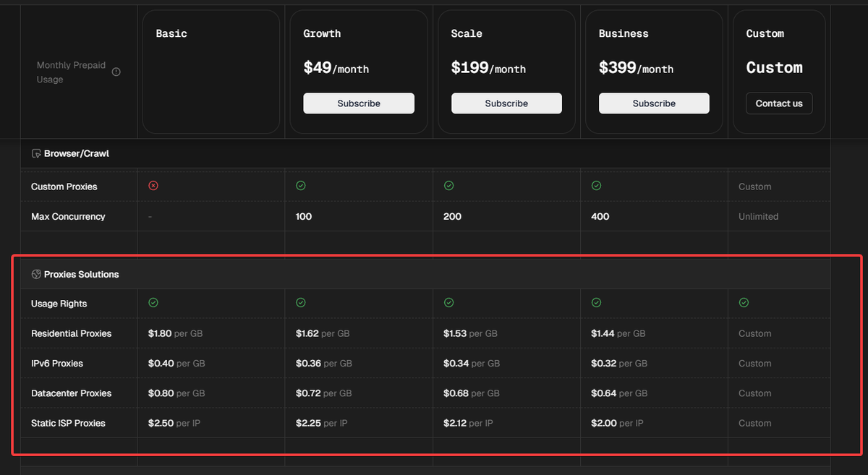Click the Custom Proxies checkmark under Scale
The height and width of the screenshot is (475, 868).
coord(448,186)
